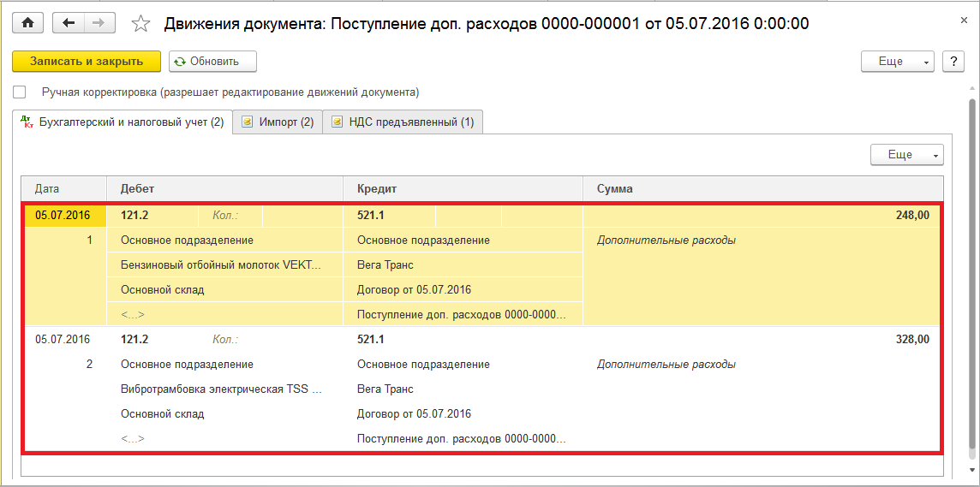Switch to Импорт (2) tab
980x487 pixels.
point(277,122)
